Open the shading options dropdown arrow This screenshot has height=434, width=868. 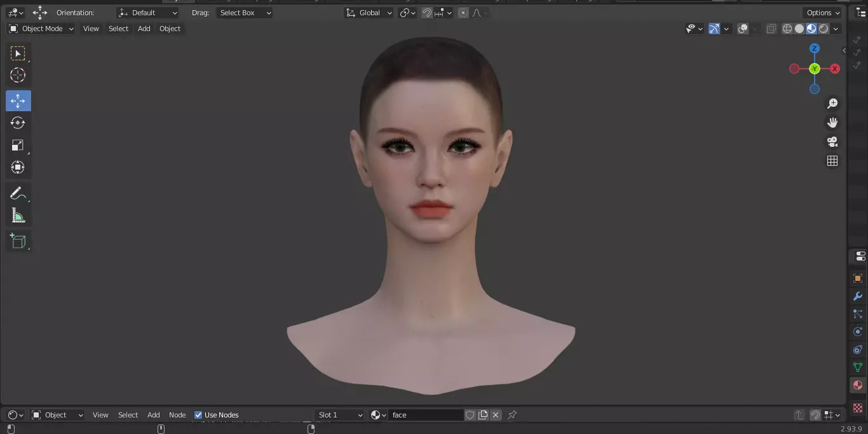(x=836, y=29)
